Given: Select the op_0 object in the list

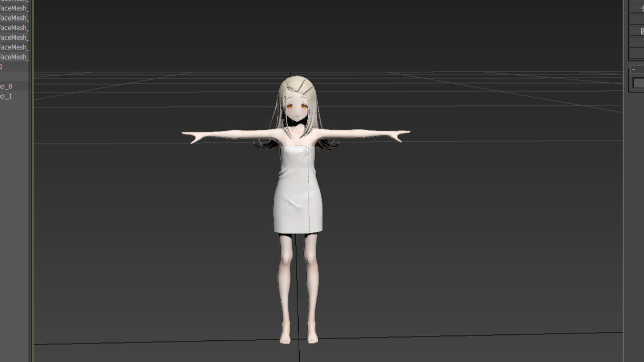Looking at the screenshot, I should tap(7, 86).
